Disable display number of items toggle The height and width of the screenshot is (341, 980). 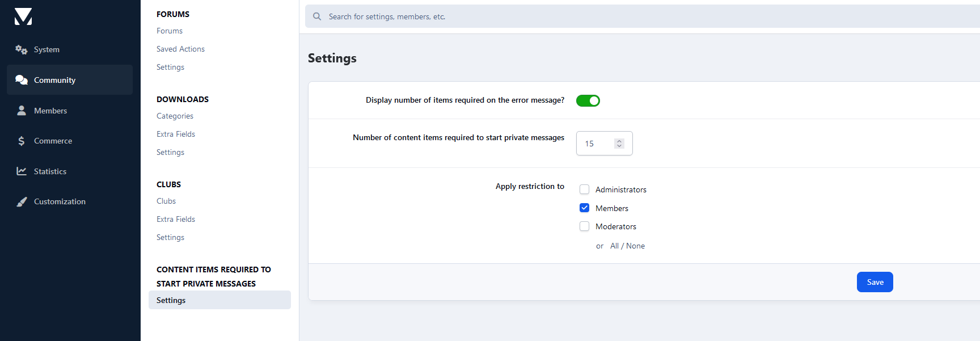(x=588, y=101)
